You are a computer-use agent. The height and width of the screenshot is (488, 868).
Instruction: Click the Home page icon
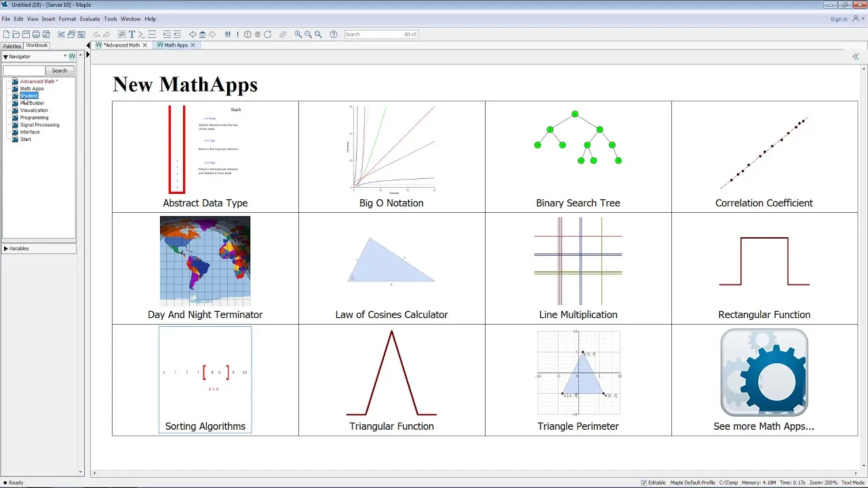(x=202, y=34)
